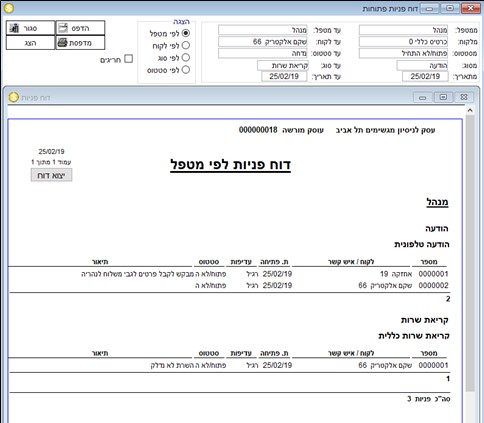Viewport: 484px width, 423px height.
Task: Click the עד תאריך date field
Action: point(284,76)
